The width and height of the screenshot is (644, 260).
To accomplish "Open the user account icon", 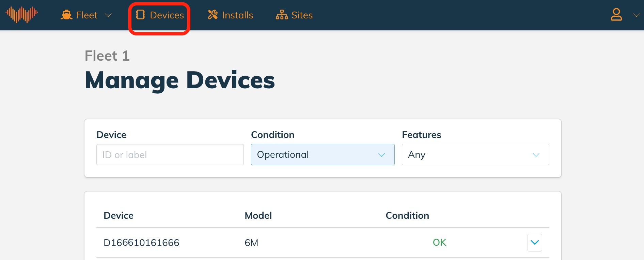I will pos(616,15).
